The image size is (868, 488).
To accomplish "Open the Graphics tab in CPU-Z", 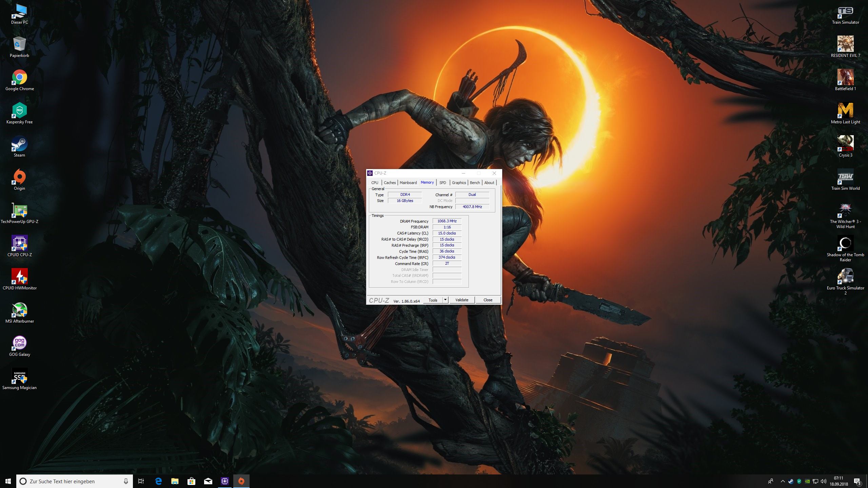I will pyautogui.click(x=459, y=183).
